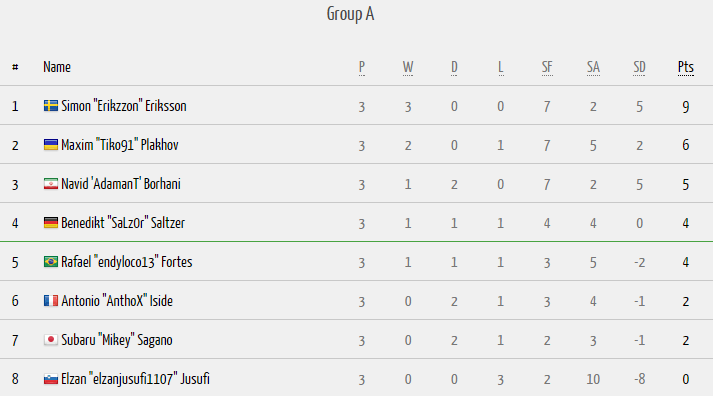Open Maxim "Tiko91" Plakhov player page
This screenshot has width=713, height=396.
pyautogui.click(x=120, y=145)
